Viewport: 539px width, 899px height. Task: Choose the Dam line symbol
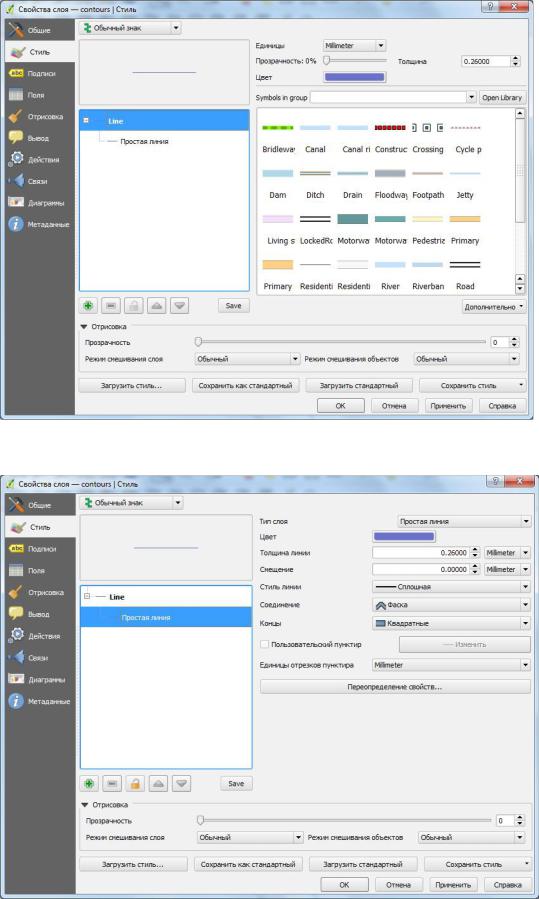click(278, 183)
